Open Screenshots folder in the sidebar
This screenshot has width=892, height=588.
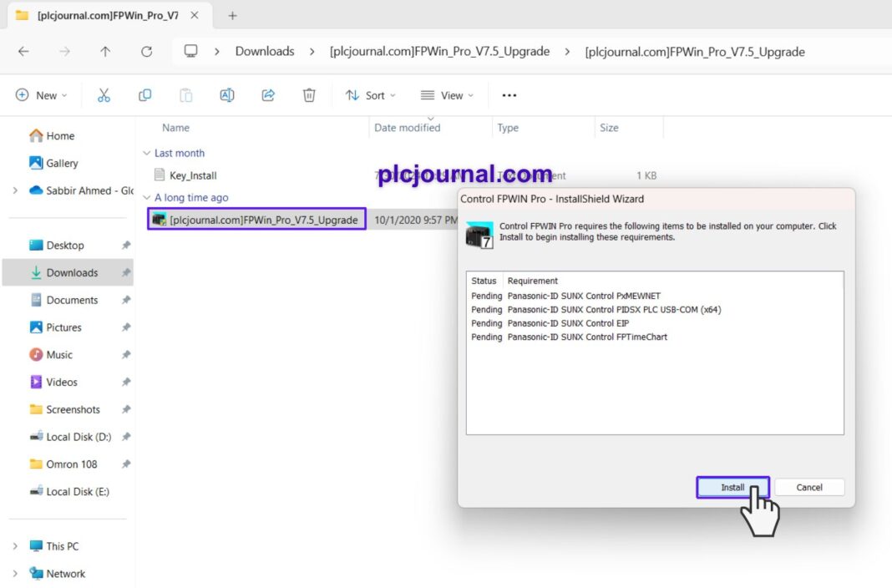point(73,409)
